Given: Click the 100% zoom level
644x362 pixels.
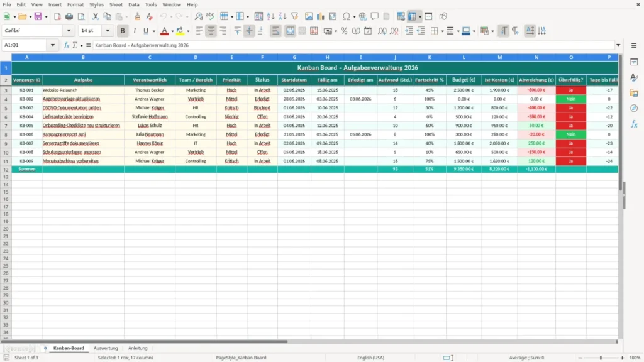Looking at the screenshot, I should tap(635, 358).
